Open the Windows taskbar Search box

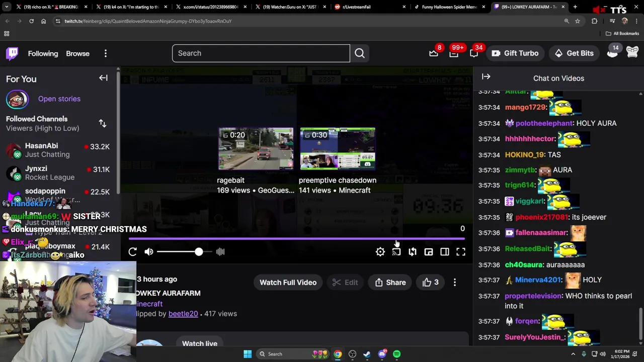coord(292,354)
